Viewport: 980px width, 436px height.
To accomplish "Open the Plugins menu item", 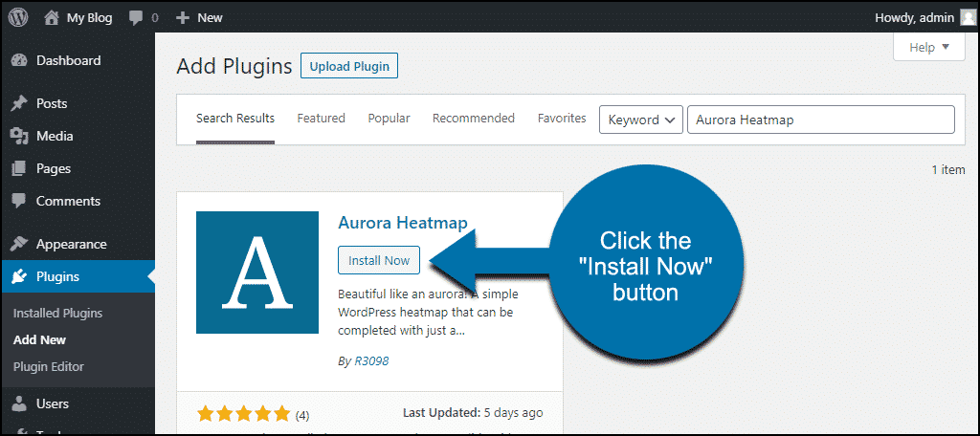I will click(78, 276).
